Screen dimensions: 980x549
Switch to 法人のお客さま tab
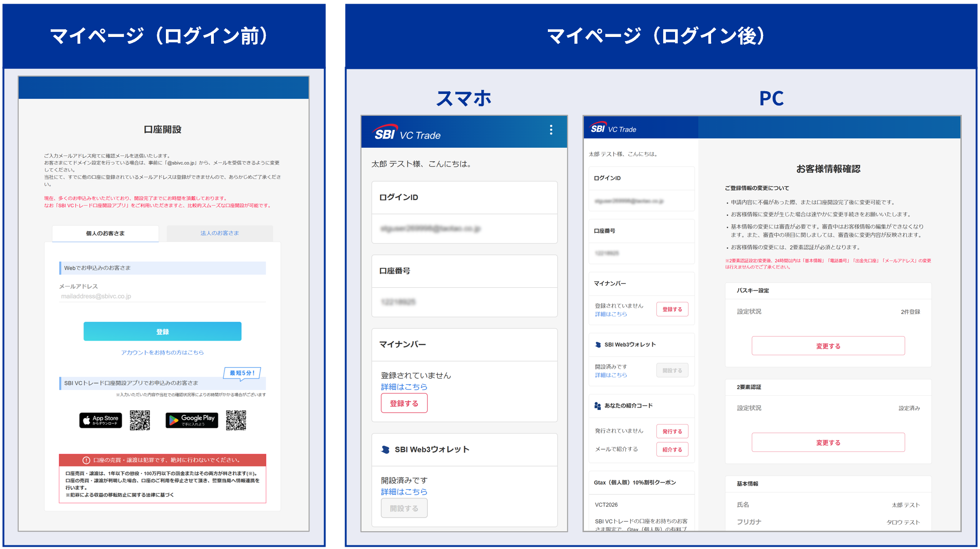click(220, 233)
